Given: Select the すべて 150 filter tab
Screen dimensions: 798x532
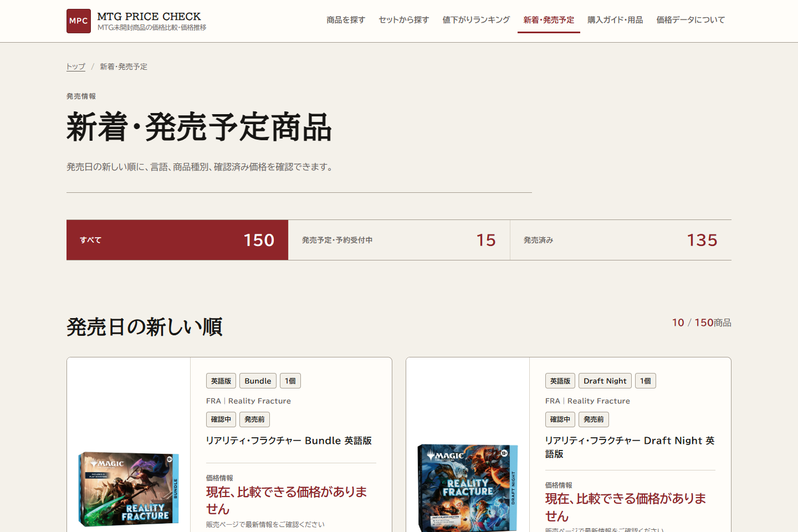Looking at the screenshot, I should pos(177,240).
